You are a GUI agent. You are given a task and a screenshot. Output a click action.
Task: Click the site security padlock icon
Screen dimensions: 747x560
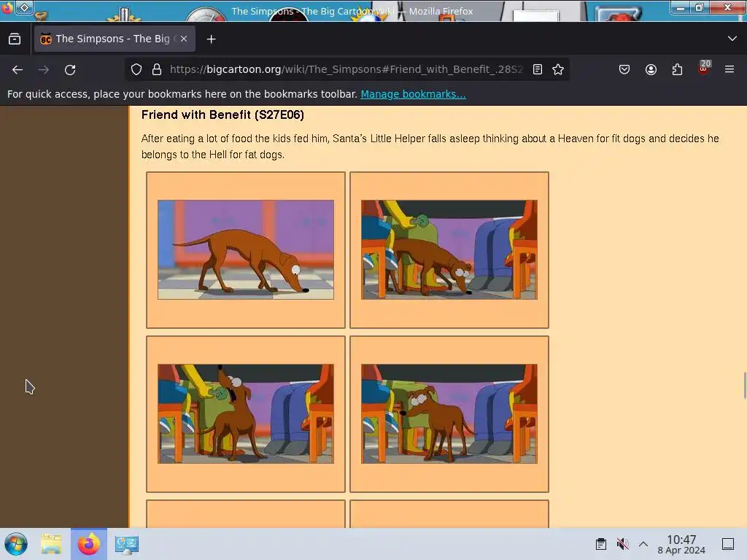pos(157,69)
